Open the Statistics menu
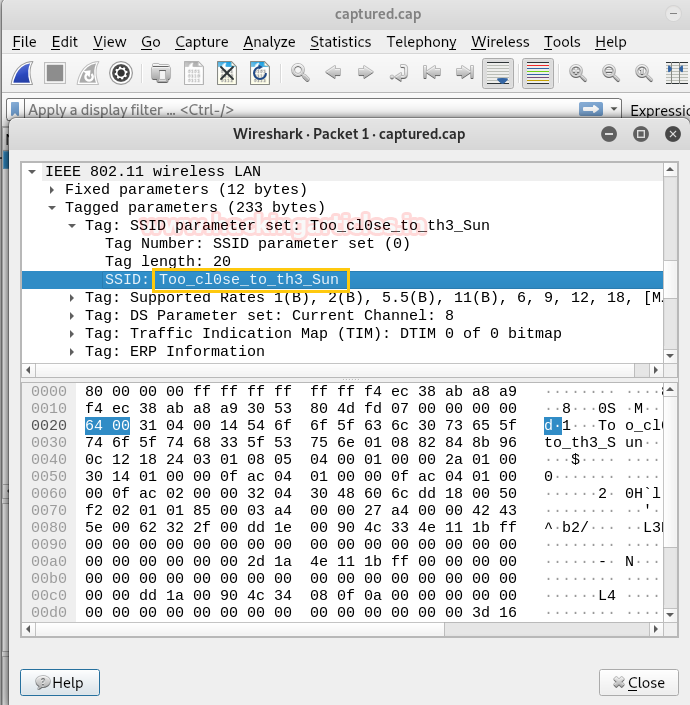This screenshot has width=690, height=705. click(340, 42)
